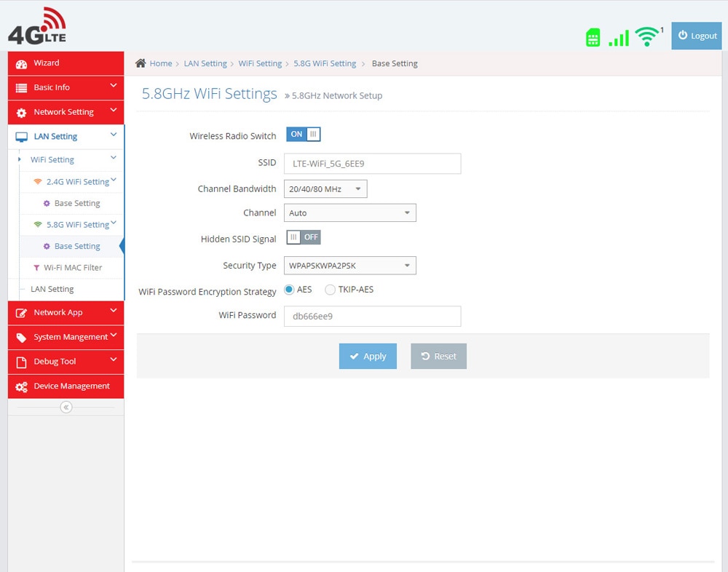Image resolution: width=728 pixels, height=572 pixels.
Task: Open the Security Type dropdown
Action: click(x=349, y=266)
